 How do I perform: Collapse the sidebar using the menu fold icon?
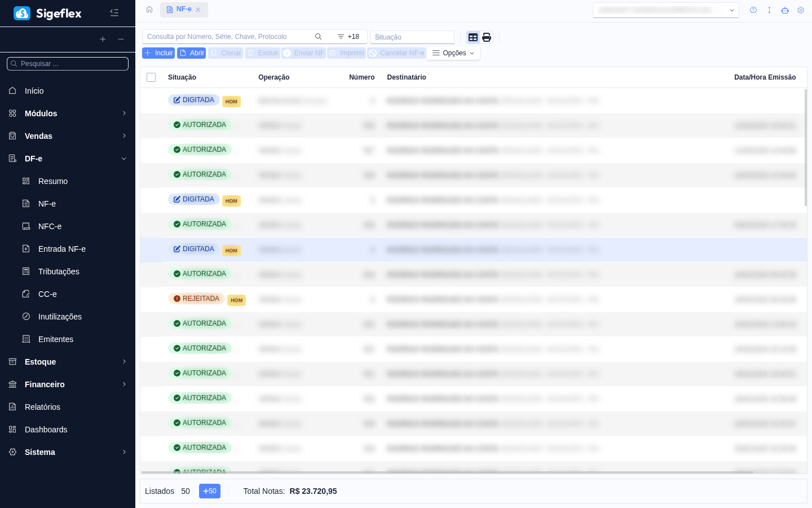click(114, 13)
